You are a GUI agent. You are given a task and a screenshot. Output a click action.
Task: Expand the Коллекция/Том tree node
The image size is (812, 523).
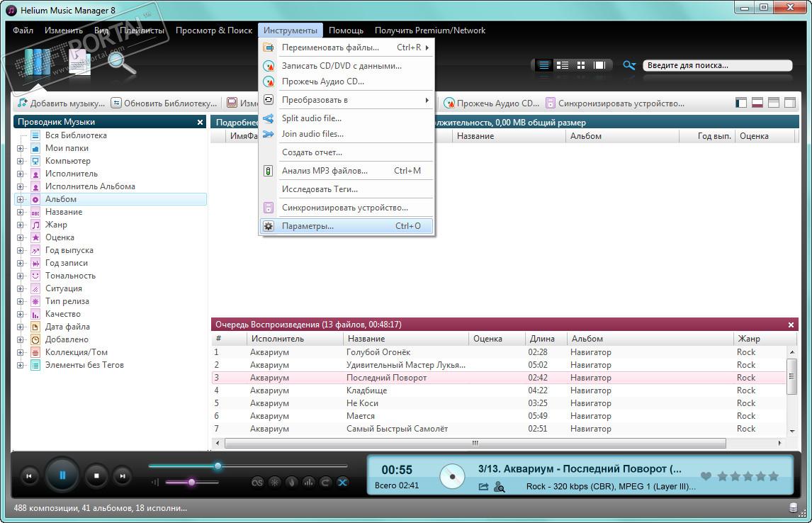pyautogui.click(x=21, y=353)
